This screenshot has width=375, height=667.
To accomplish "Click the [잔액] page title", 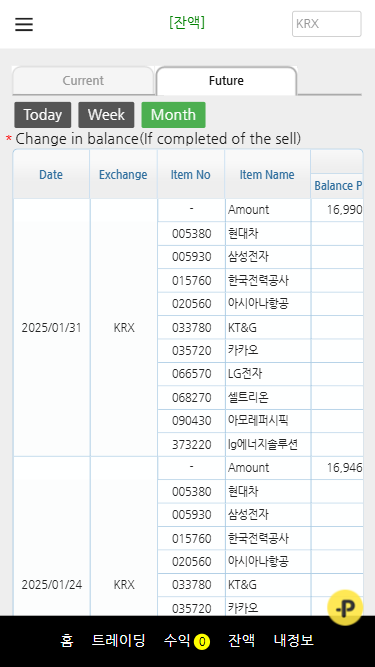I will click(187, 22).
